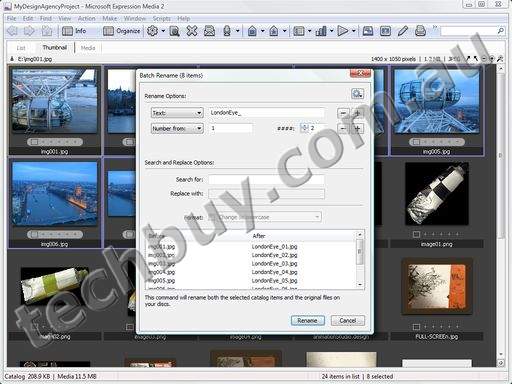The height and width of the screenshot is (384, 512).
Task: Click the first picture-frame icon after play
Action: [368, 31]
